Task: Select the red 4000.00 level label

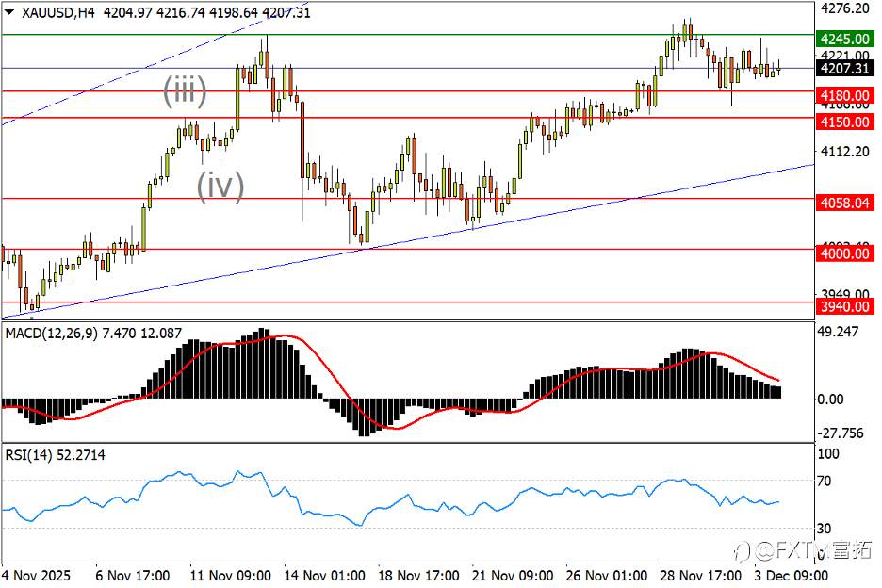Action: point(845,253)
